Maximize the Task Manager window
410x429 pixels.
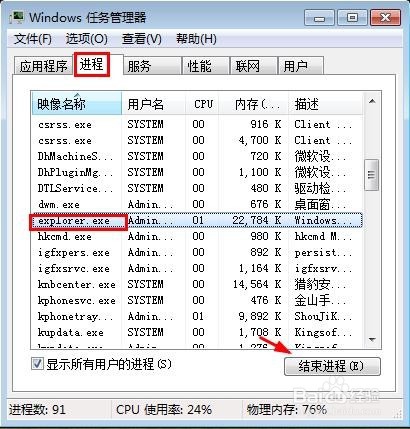pyautogui.click(x=352, y=18)
